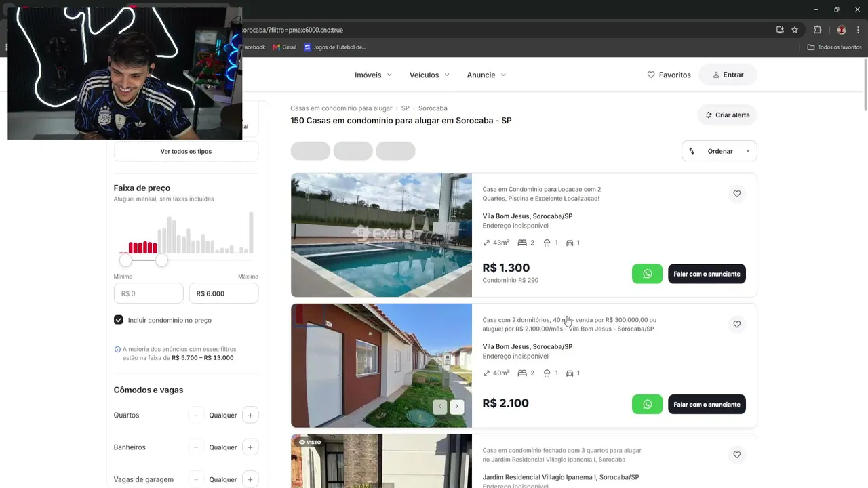Click the page vertical scrollbar
868x488 pixels.
(865, 85)
